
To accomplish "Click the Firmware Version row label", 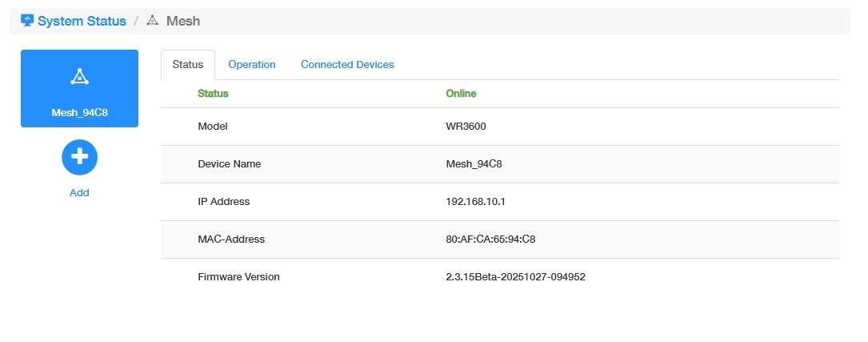I will [x=238, y=277].
